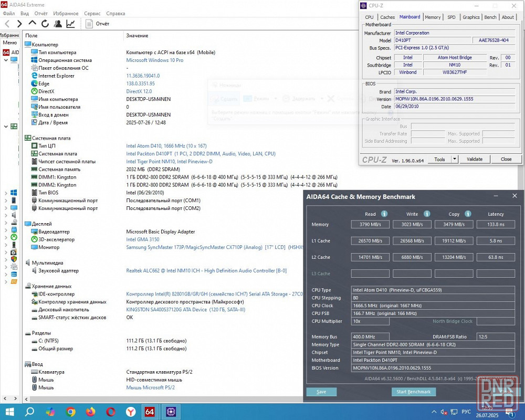
Task: Open the Windows Start button
Action: [9, 412]
